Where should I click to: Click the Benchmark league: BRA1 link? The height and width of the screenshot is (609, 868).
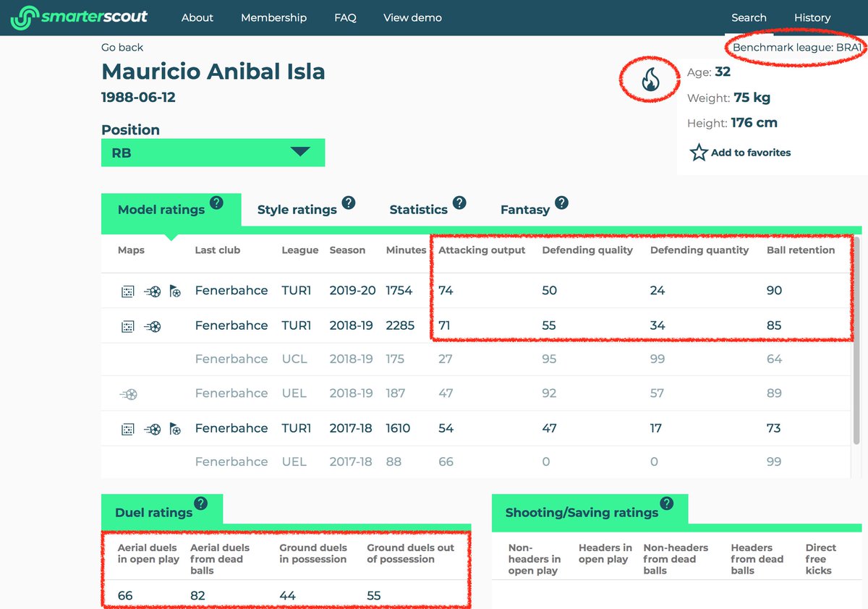tap(797, 48)
